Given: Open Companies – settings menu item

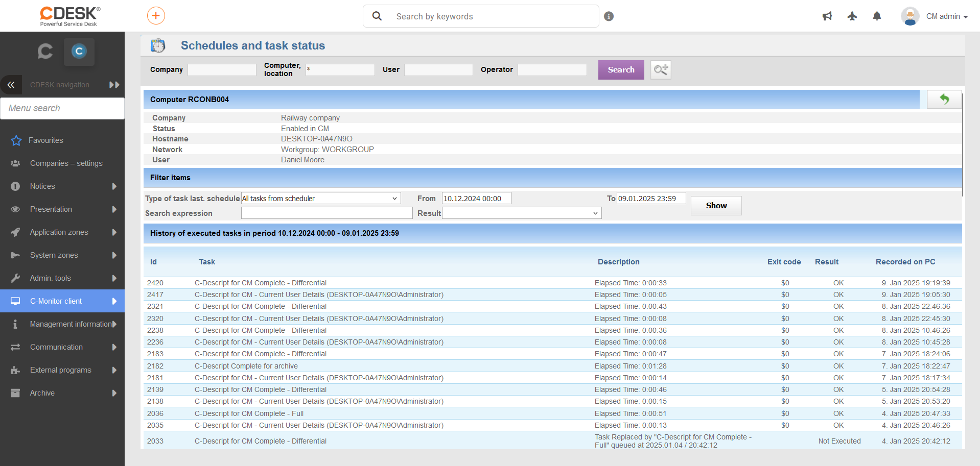Looking at the screenshot, I should click(62, 163).
